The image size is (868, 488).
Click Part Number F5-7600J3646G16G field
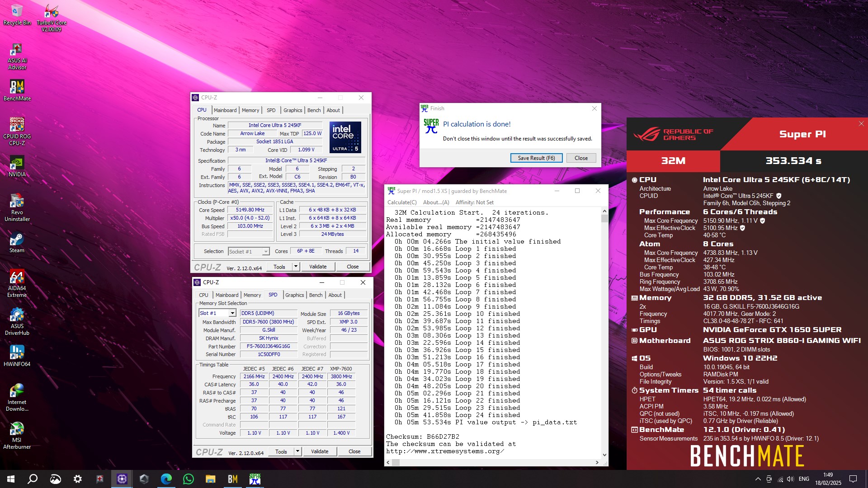coord(269,347)
